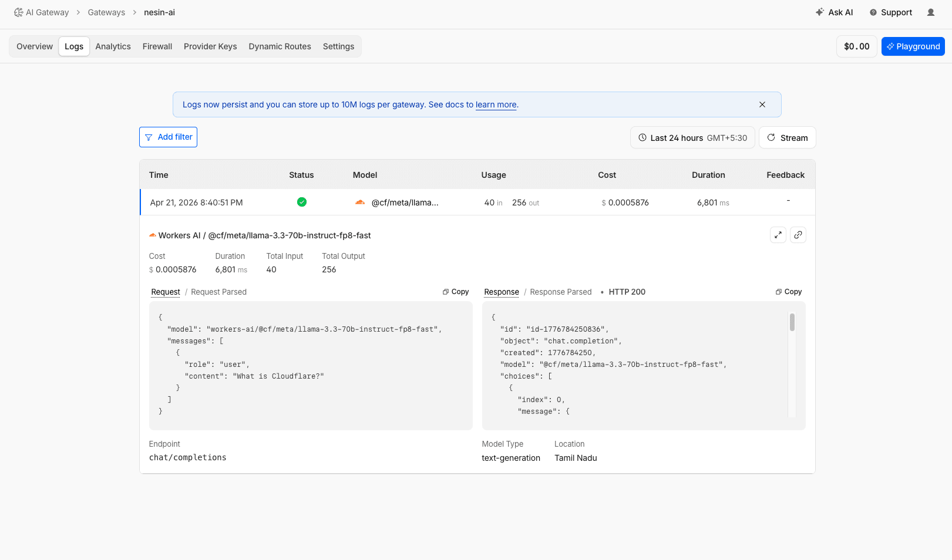Open Support help link
The height and width of the screenshot is (560, 952).
click(x=890, y=12)
